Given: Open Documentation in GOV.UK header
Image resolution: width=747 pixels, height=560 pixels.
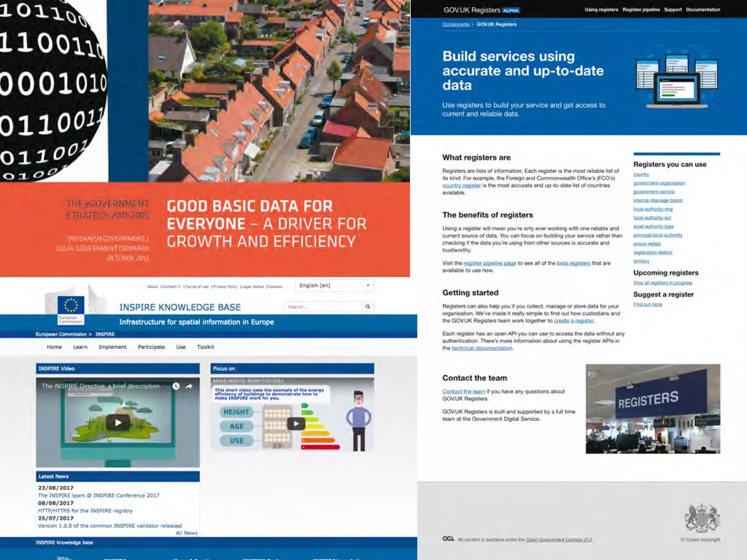Looking at the screenshot, I should [x=703, y=10].
